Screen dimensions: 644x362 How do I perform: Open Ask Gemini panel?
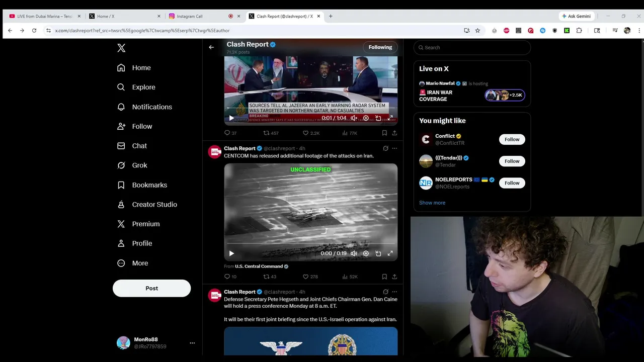point(577,16)
